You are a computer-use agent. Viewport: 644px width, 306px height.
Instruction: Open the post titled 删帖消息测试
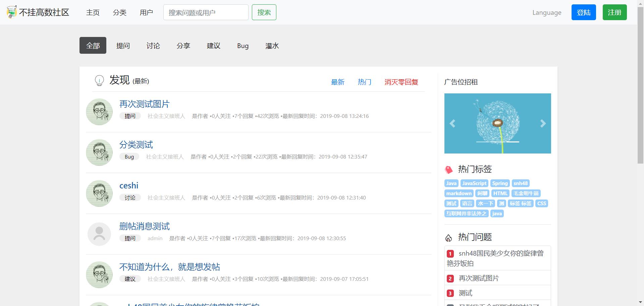pos(145,226)
